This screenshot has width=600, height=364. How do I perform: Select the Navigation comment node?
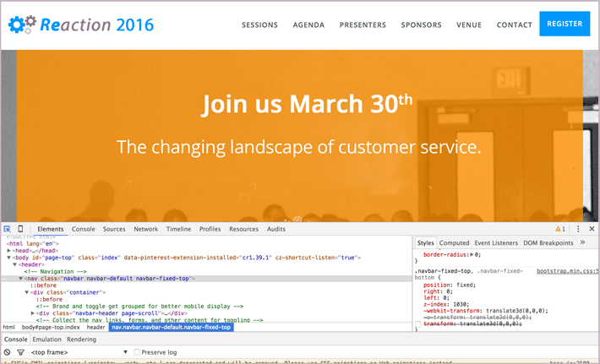click(x=56, y=271)
